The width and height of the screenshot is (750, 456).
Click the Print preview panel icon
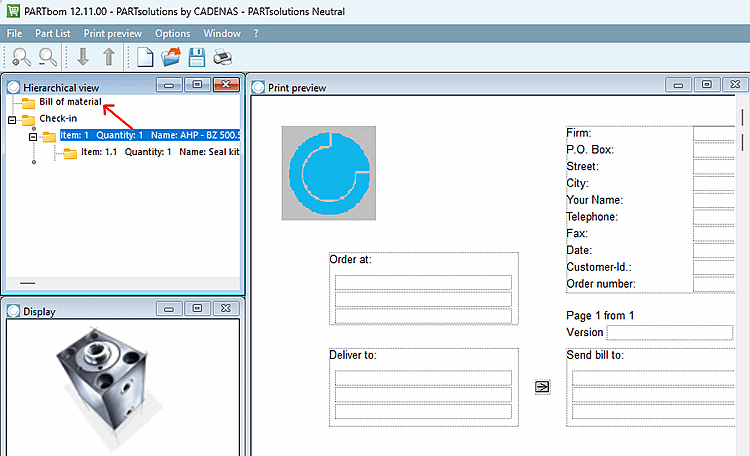258,87
